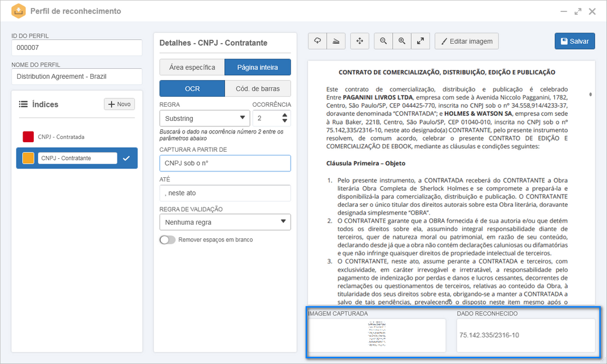Click the Nome do perfil field
The height and width of the screenshot is (364, 607).
(77, 76)
